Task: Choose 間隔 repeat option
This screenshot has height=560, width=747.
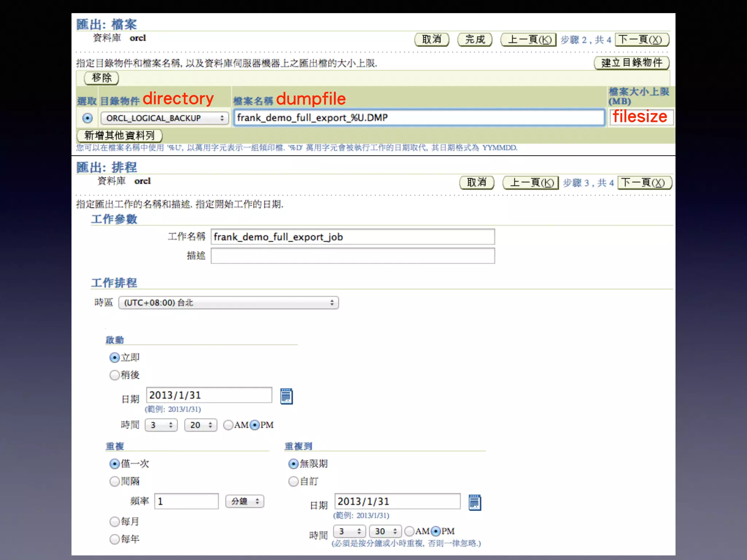Action: 115,482
